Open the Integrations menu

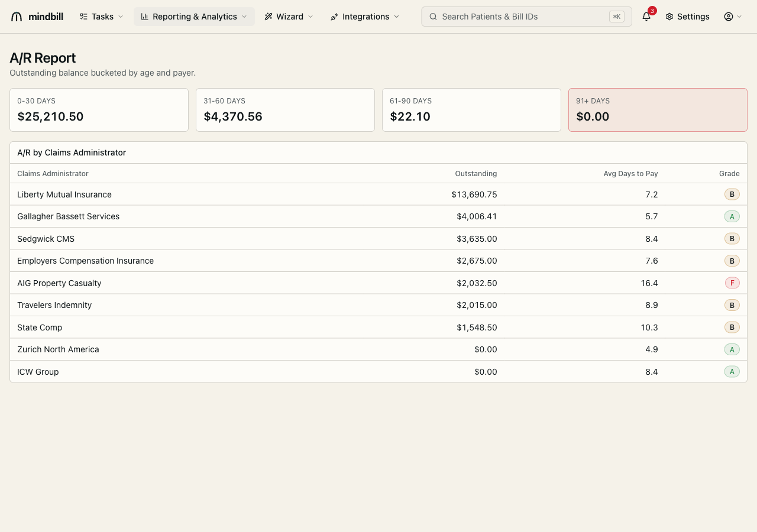click(365, 17)
